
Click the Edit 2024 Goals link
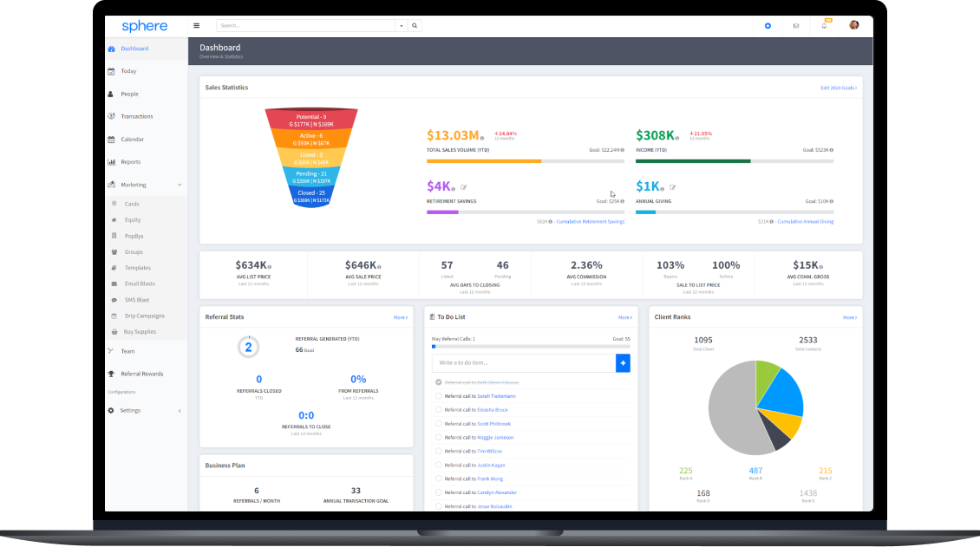[838, 88]
